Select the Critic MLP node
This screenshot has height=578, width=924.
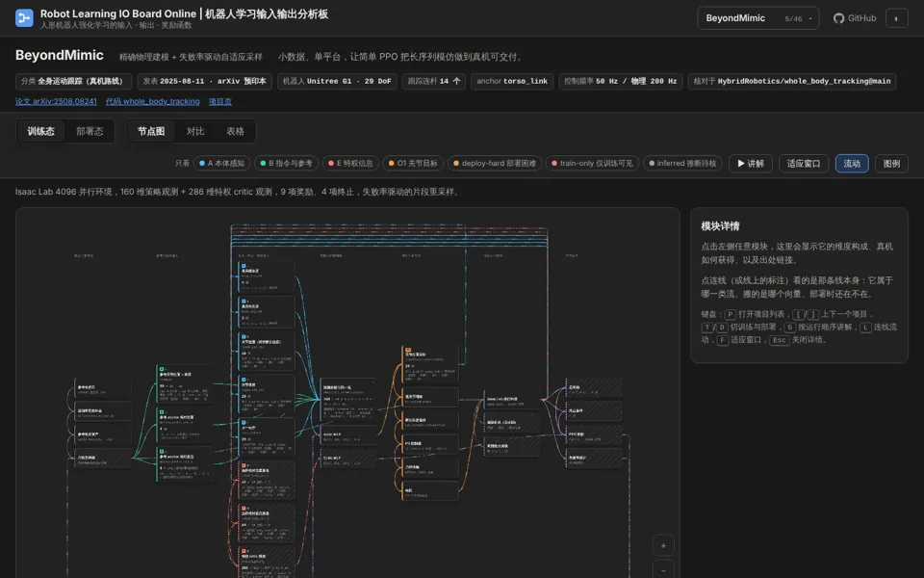[x=348, y=459]
